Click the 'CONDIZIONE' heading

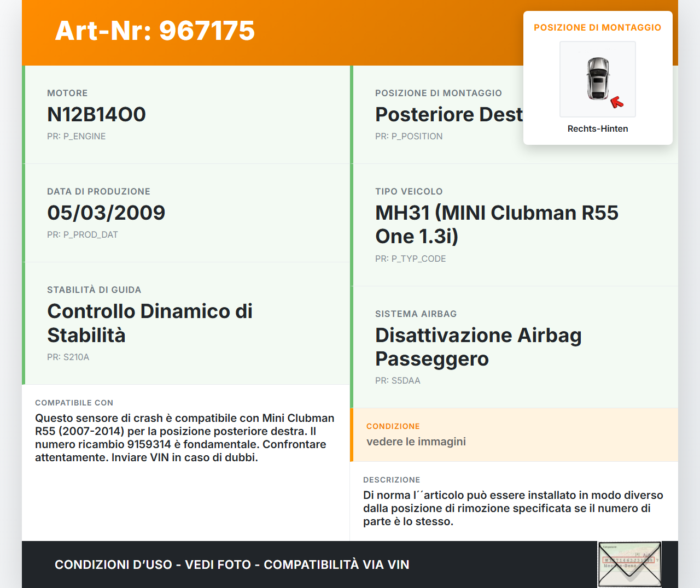(x=393, y=426)
